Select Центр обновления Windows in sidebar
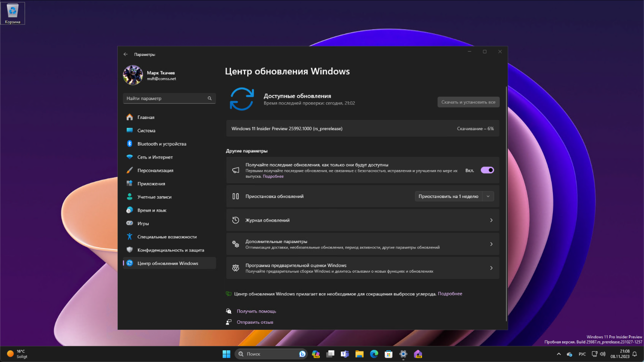The height and width of the screenshot is (362, 644). (167, 263)
